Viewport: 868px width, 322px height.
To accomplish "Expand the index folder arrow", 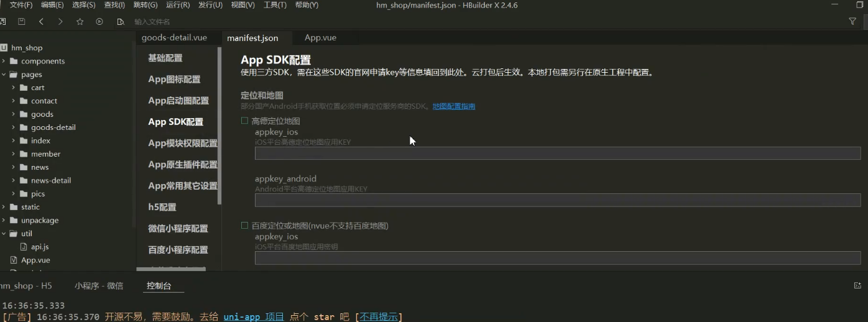I will [x=14, y=140].
